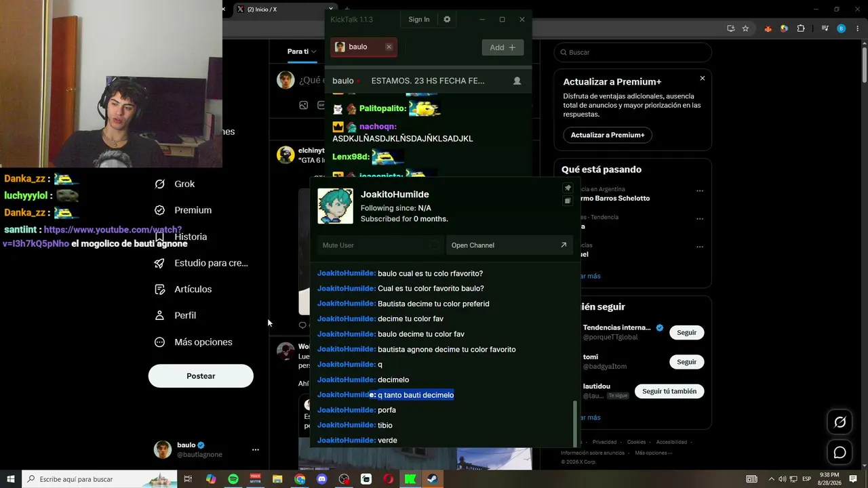Image resolution: width=868 pixels, height=488 pixels.
Task: Click the message "tibio"
Action: [x=385, y=426]
